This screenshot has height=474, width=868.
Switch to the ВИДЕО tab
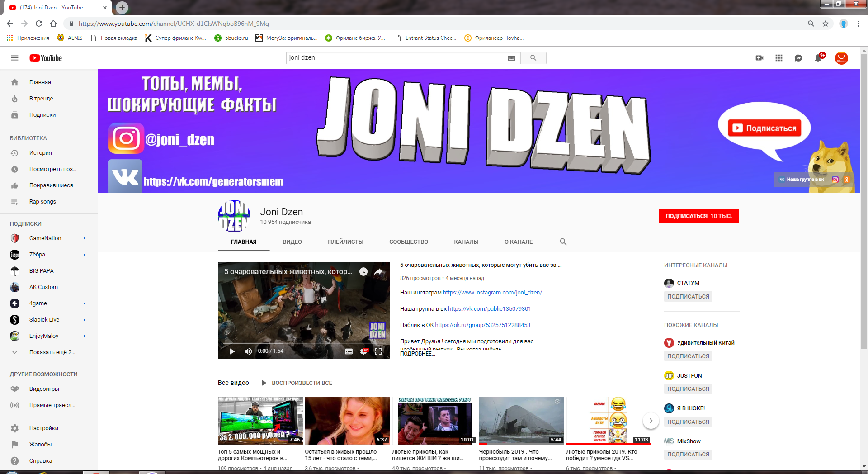tap(292, 242)
